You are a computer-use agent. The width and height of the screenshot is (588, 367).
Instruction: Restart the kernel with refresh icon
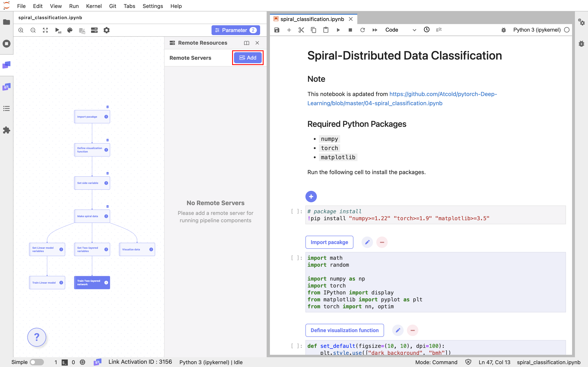click(x=362, y=30)
